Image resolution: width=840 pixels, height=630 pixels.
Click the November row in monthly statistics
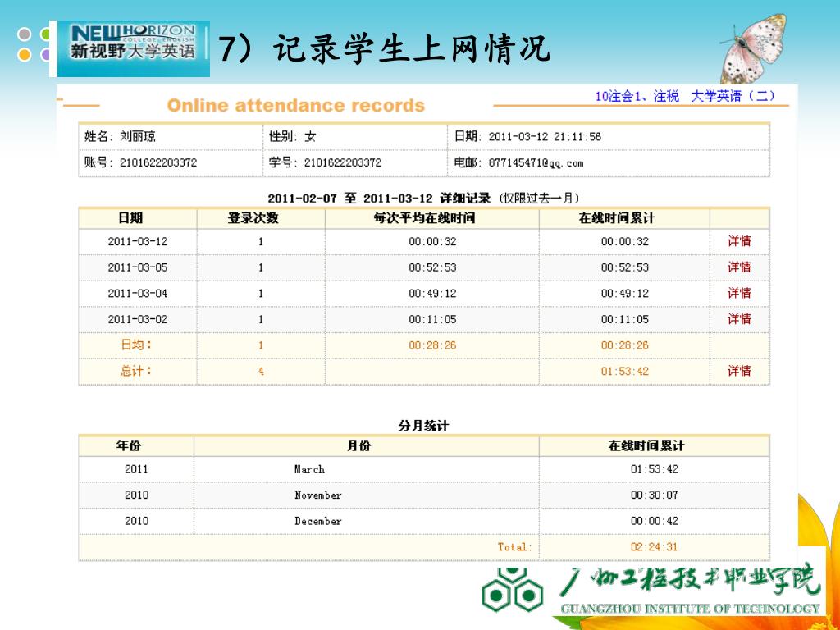pyautogui.click(x=424, y=495)
